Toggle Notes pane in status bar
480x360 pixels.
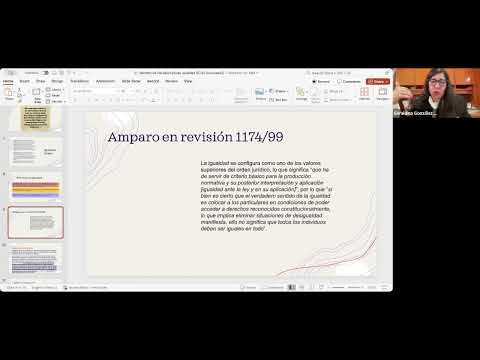pos(248,287)
